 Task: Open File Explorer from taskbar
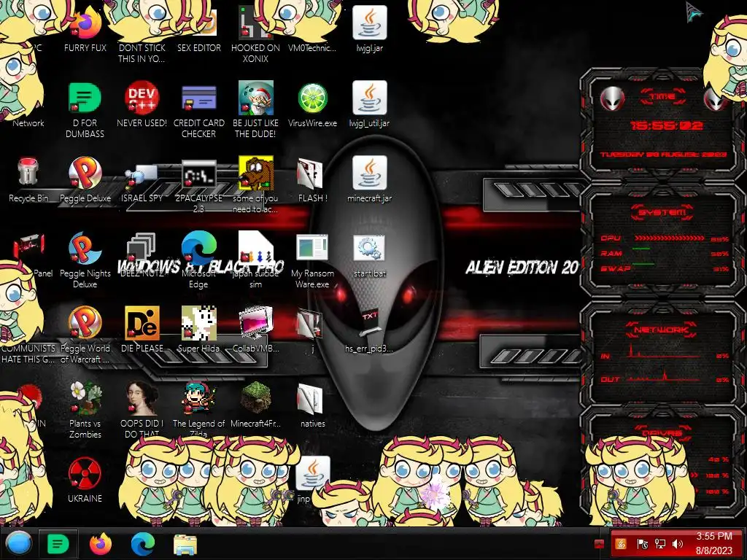pos(185,544)
